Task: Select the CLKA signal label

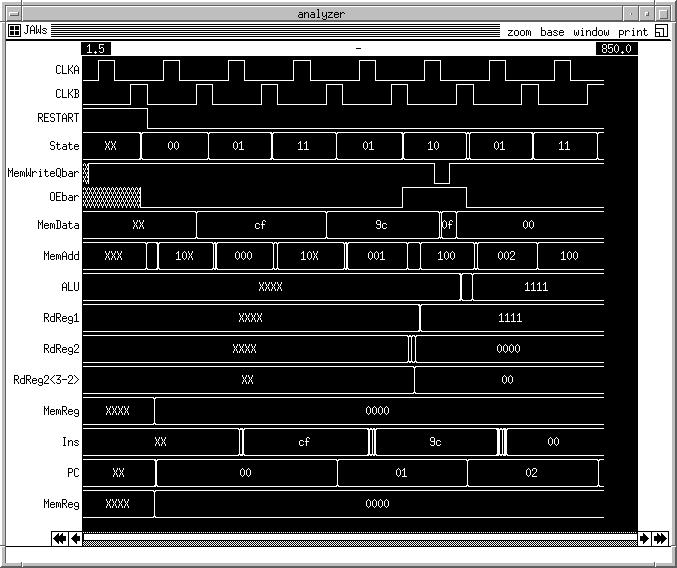Action: [67, 70]
